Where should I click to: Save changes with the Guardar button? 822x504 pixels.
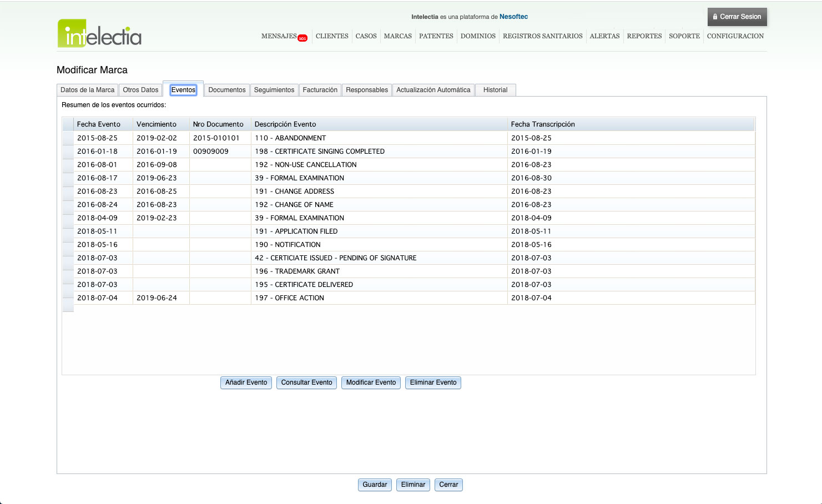point(375,485)
